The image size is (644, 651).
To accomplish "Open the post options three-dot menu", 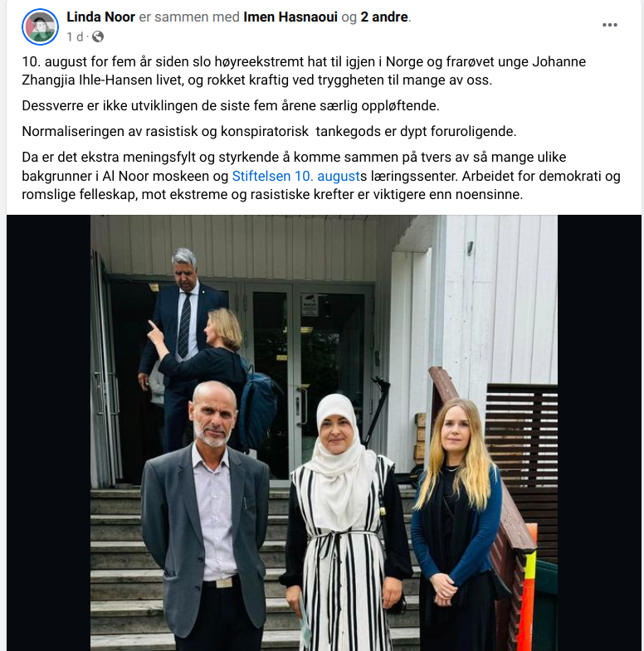I will (x=609, y=25).
